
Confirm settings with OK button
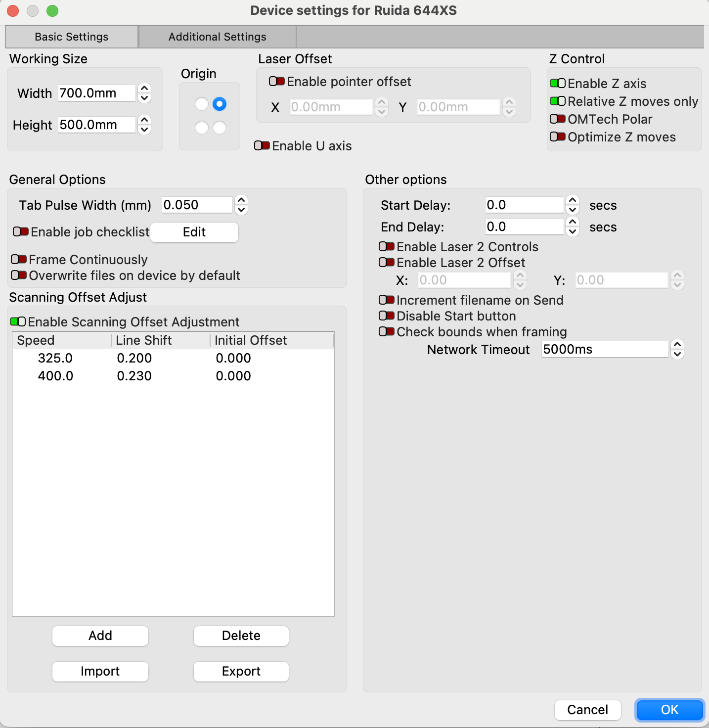pyautogui.click(x=670, y=710)
